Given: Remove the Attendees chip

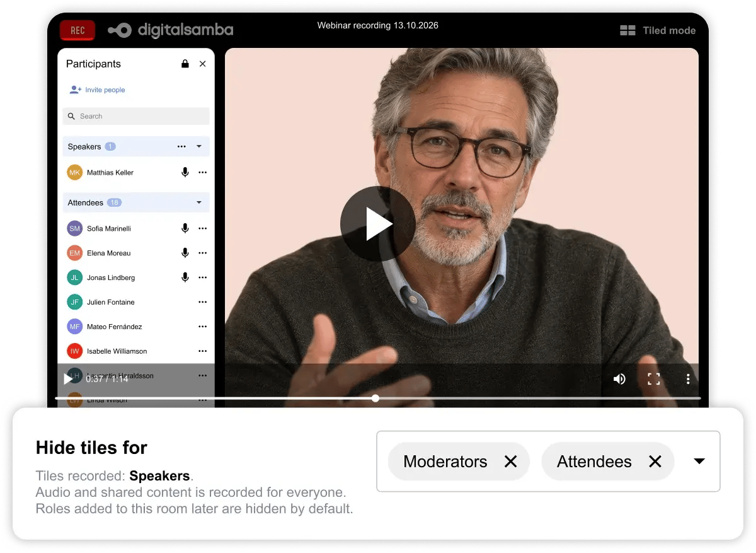Looking at the screenshot, I should click(x=655, y=462).
